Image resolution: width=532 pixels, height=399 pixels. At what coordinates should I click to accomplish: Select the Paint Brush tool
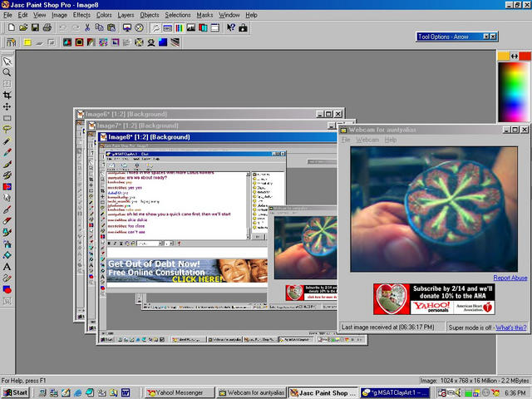pos(7,164)
